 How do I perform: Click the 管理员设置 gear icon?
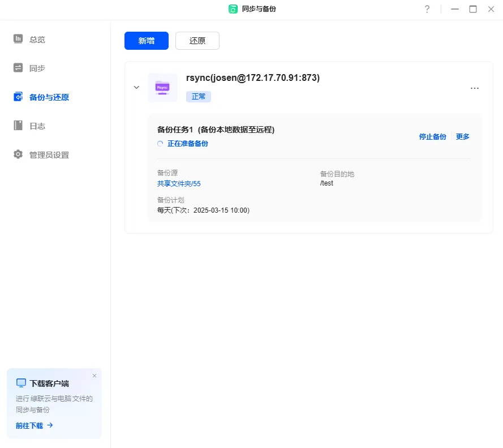click(18, 154)
